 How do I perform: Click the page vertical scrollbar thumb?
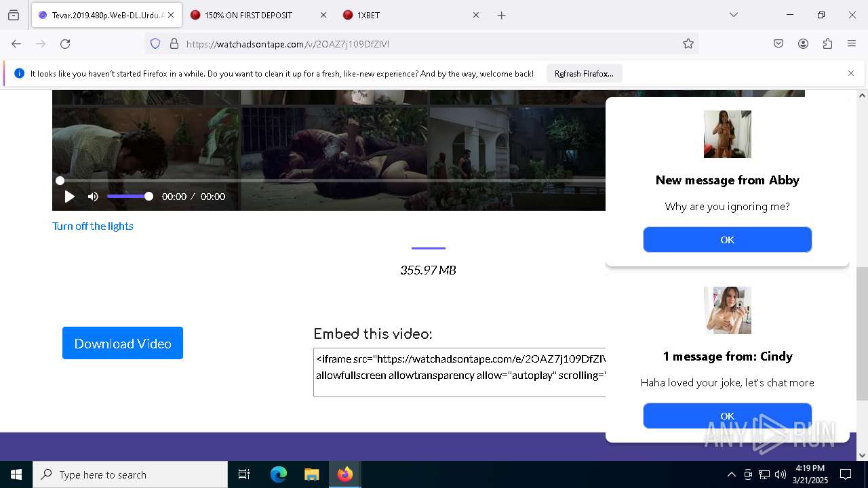862,333
